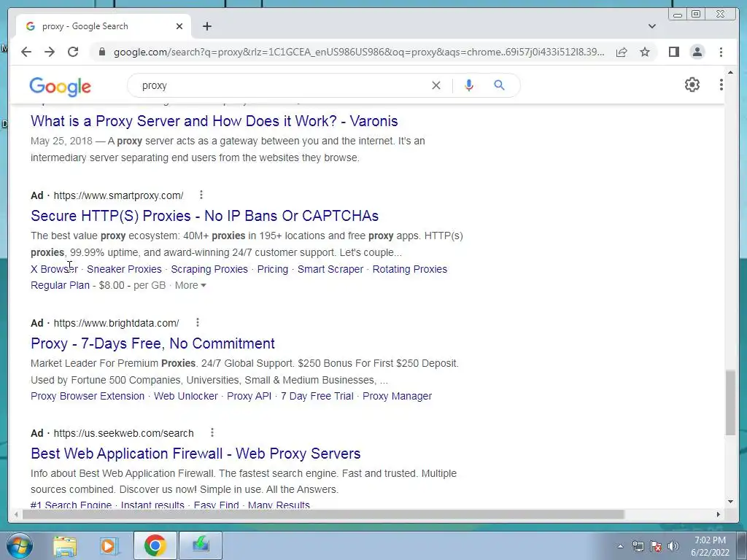The image size is (747, 560).
Task: Click horizontal scrollbar right arrow
Action: pyautogui.click(x=719, y=514)
